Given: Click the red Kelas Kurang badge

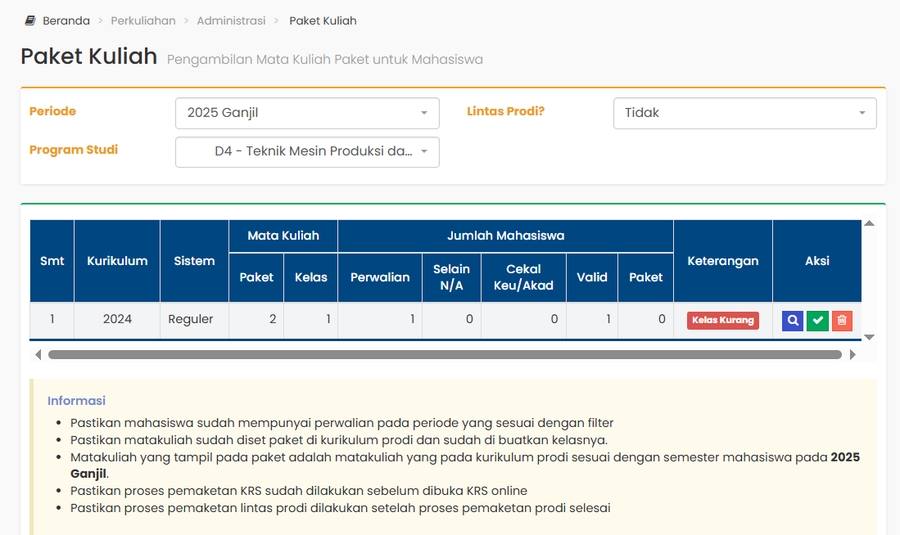Looking at the screenshot, I should tap(722, 321).
